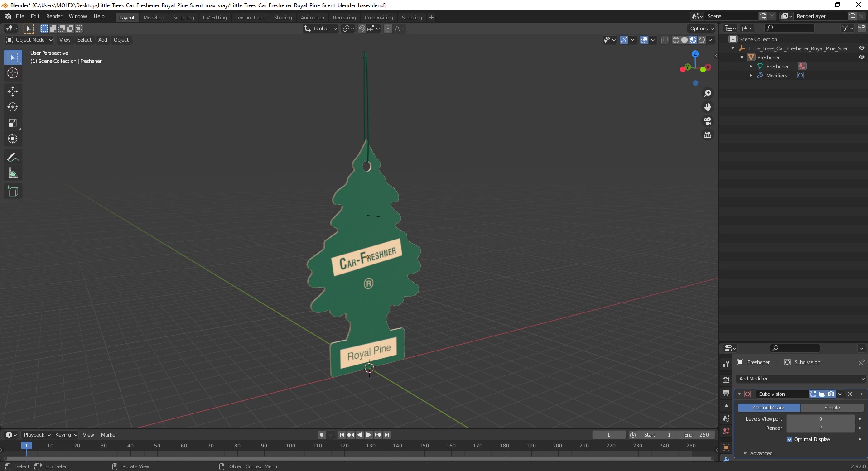Open the Options dropdown
The height and width of the screenshot is (471, 868).
tap(702, 29)
